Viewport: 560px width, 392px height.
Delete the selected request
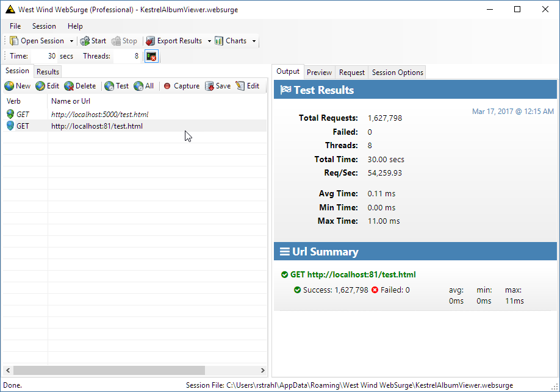[80, 86]
